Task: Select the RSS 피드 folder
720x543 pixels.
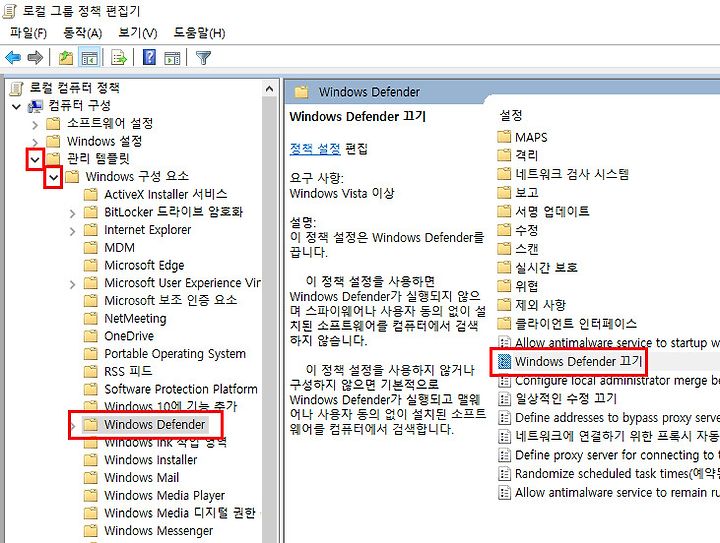Action: 118,371
